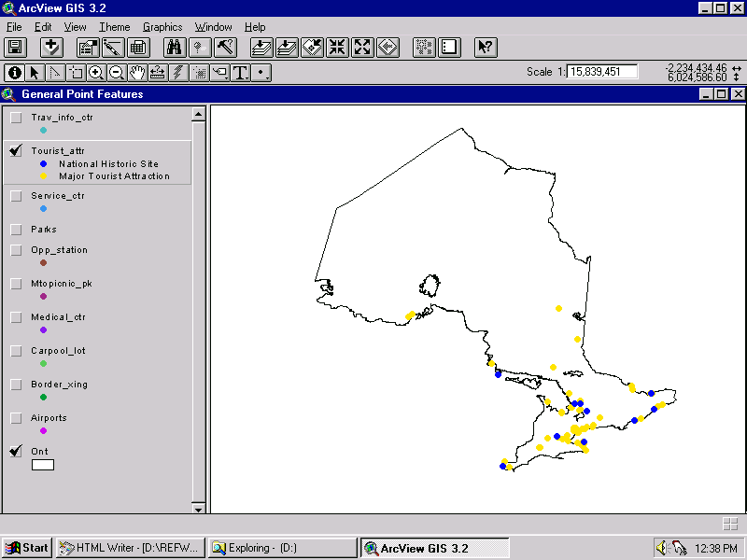Screen dimensions: 747x560
Task: Open the Window menu
Action: pyautogui.click(x=214, y=27)
